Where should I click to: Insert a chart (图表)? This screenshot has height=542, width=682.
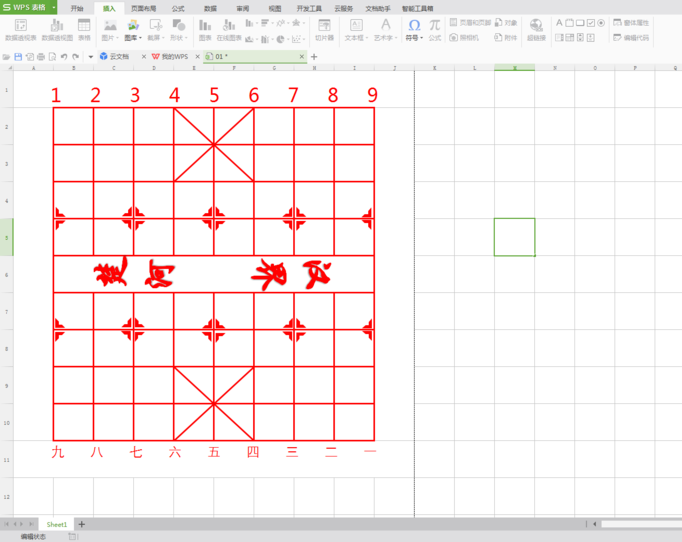point(205,30)
